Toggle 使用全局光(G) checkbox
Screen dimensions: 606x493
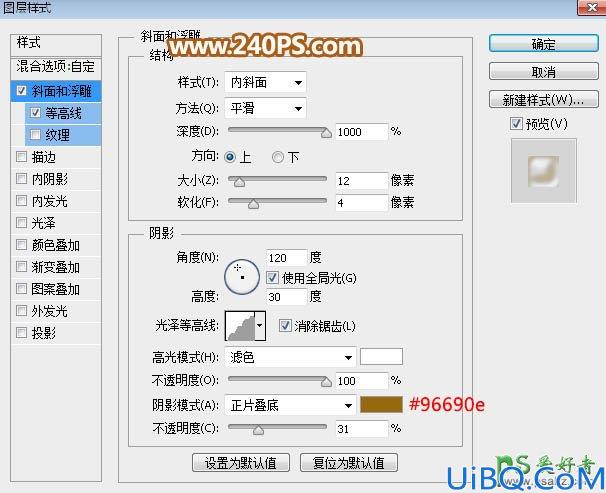pyautogui.click(x=272, y=277)
